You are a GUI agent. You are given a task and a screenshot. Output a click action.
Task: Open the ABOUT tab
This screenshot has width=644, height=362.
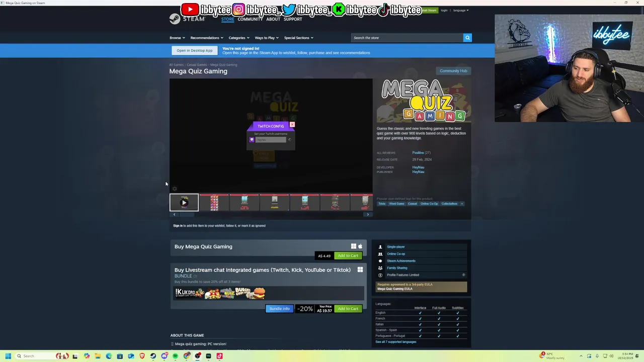[273, 19]
